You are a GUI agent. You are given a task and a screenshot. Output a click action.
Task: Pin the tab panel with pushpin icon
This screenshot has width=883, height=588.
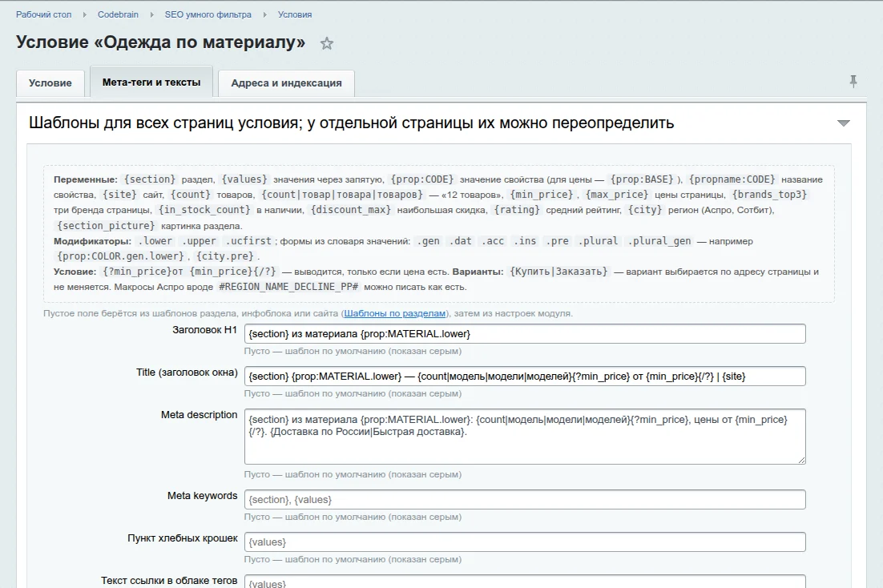coord(853,82)
